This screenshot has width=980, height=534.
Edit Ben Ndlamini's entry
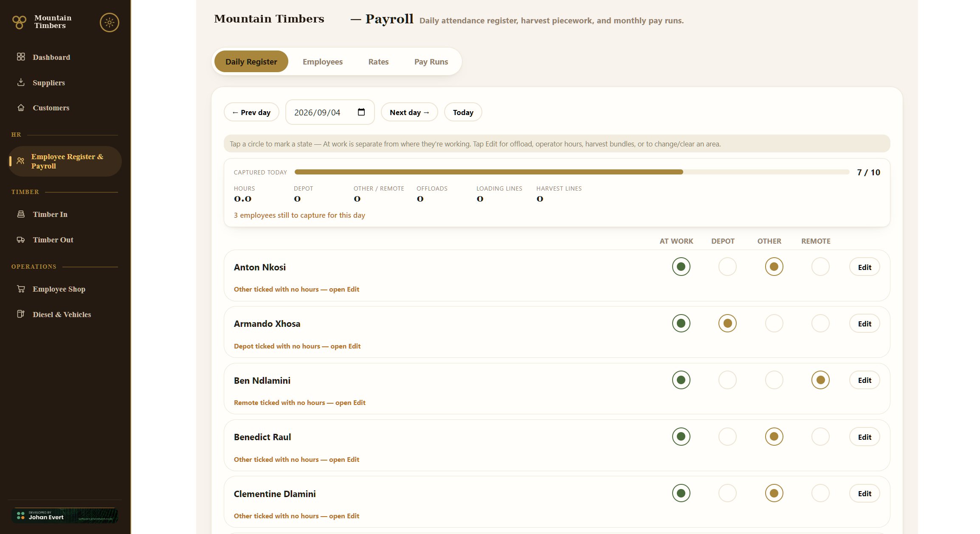(865, 380)
